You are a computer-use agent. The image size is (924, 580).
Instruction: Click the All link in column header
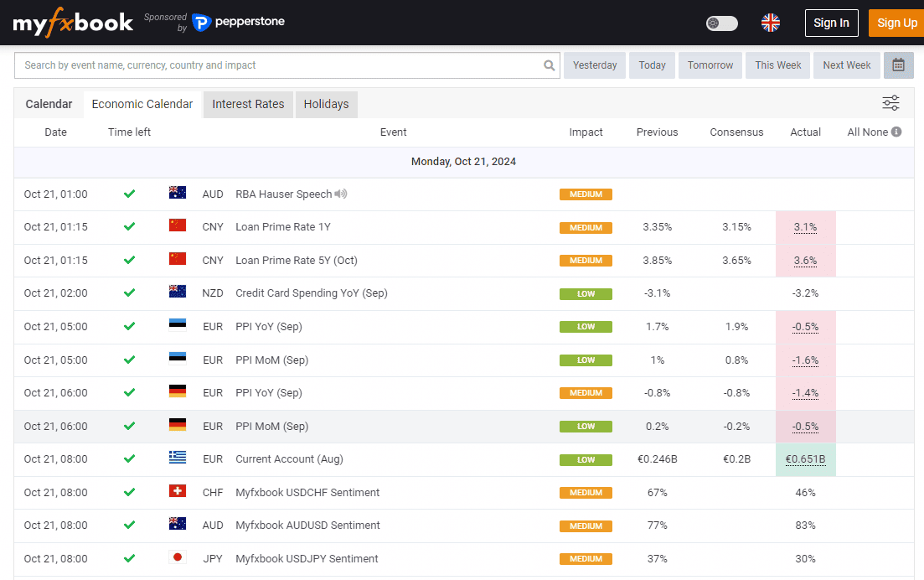(854, 132)
